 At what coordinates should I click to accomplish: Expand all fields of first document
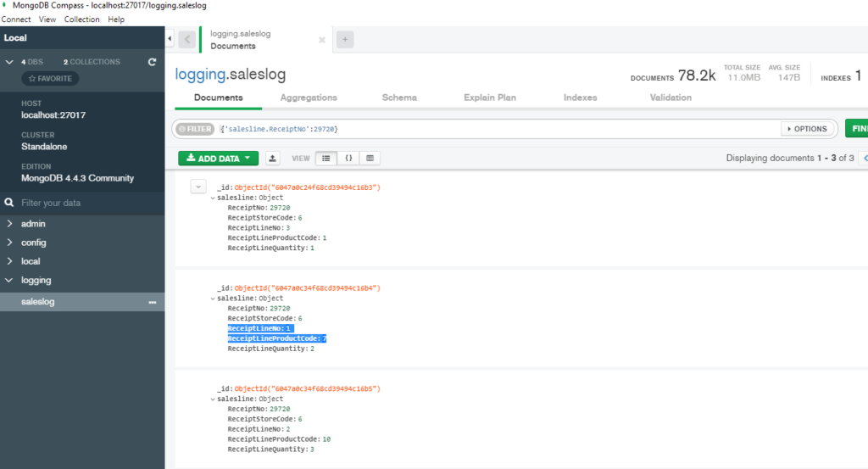pyautogui.click(x=198, y=187)
